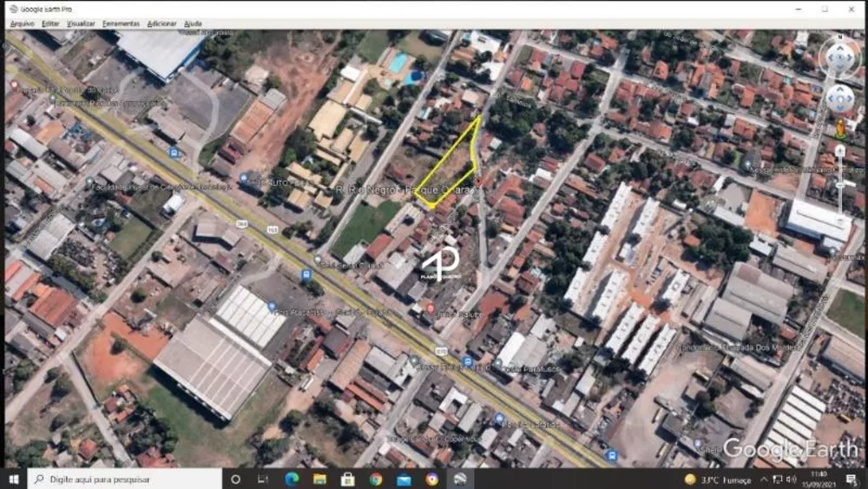The width and height of the screenshot is (868, 489).
Task: Click the N north indicator on the compass ring
Action: tap(839, 36)
